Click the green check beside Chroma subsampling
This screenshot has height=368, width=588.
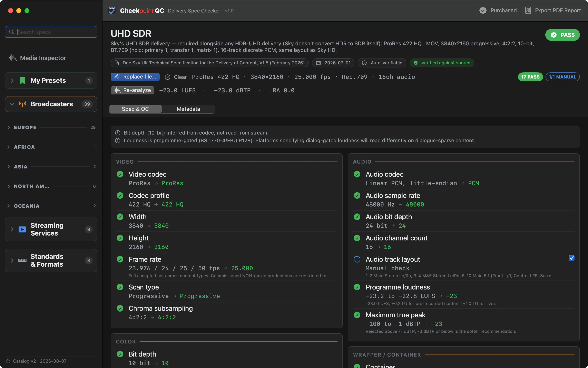tap(120, 308)
